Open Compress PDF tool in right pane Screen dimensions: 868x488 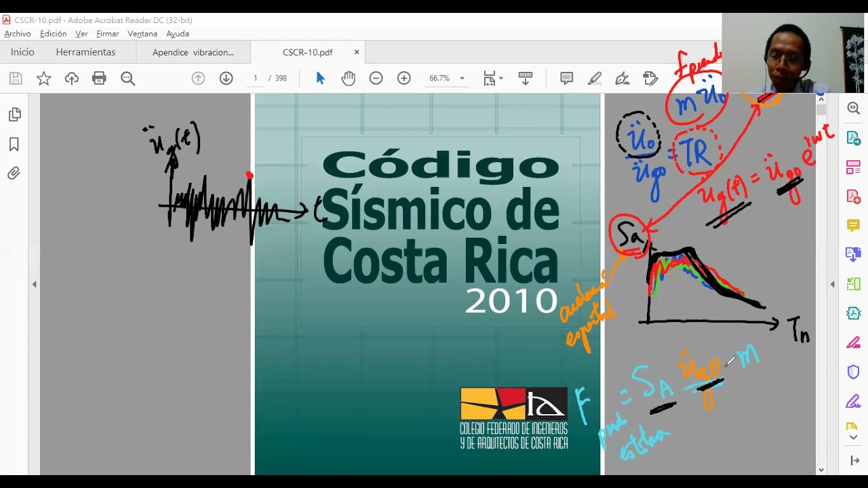(853, 313)
